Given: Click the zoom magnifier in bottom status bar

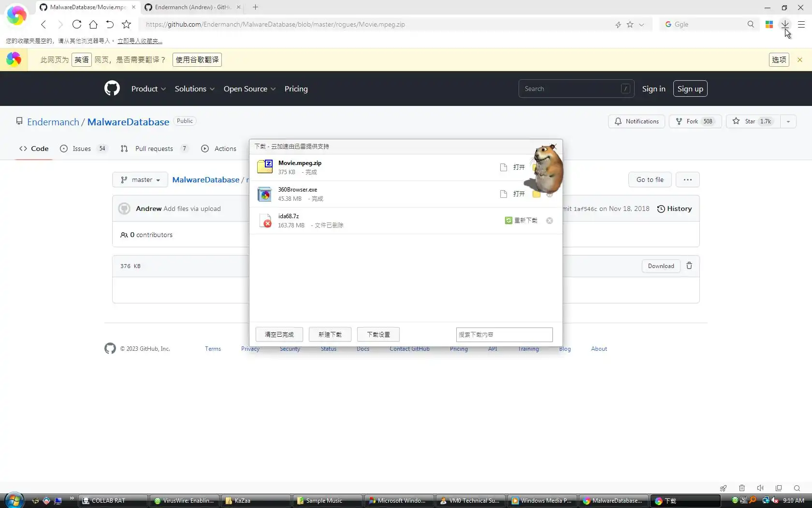Looking at the screenshot, I should [797, 488].
